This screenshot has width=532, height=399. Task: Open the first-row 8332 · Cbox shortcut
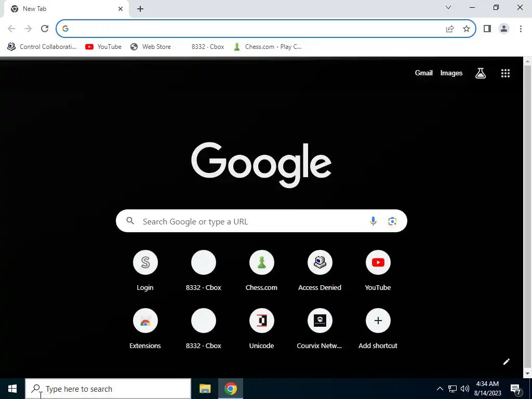[204, 271]
